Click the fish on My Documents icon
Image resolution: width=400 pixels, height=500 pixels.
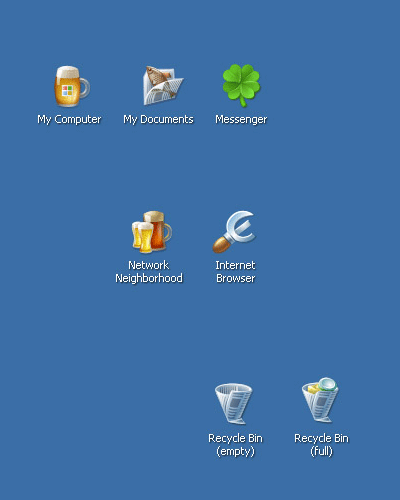(x=157, y=76)
